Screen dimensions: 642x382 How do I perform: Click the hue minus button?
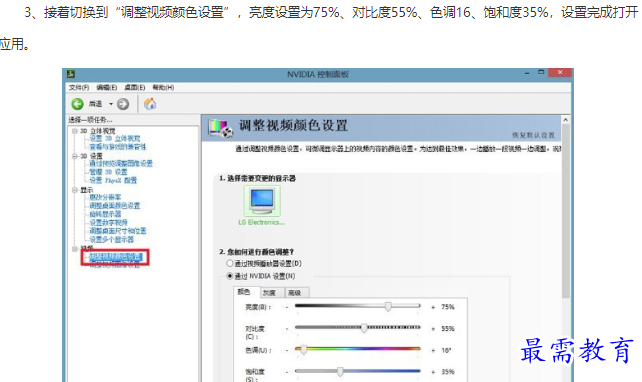click(x=287, y=350)
